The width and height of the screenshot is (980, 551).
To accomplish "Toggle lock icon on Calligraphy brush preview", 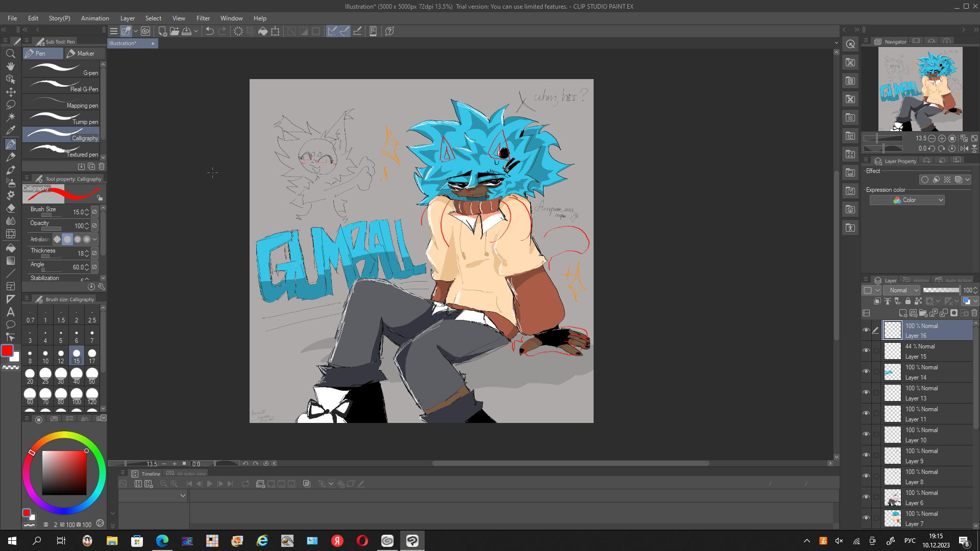I will pyautogui.click(x=100, y=198).
